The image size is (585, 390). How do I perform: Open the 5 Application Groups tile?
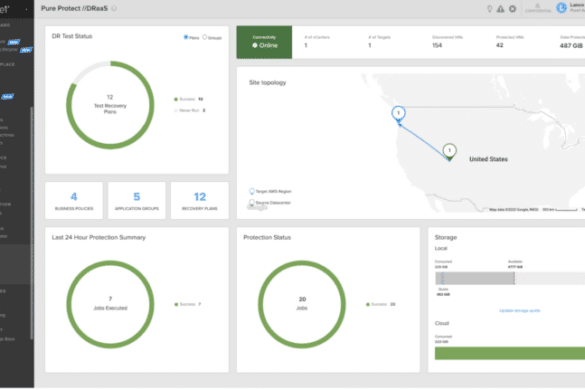137,200
